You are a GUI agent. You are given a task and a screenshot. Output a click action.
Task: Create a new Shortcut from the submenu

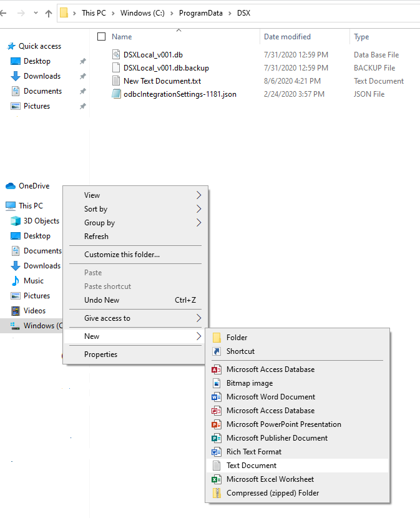[298, 351]
